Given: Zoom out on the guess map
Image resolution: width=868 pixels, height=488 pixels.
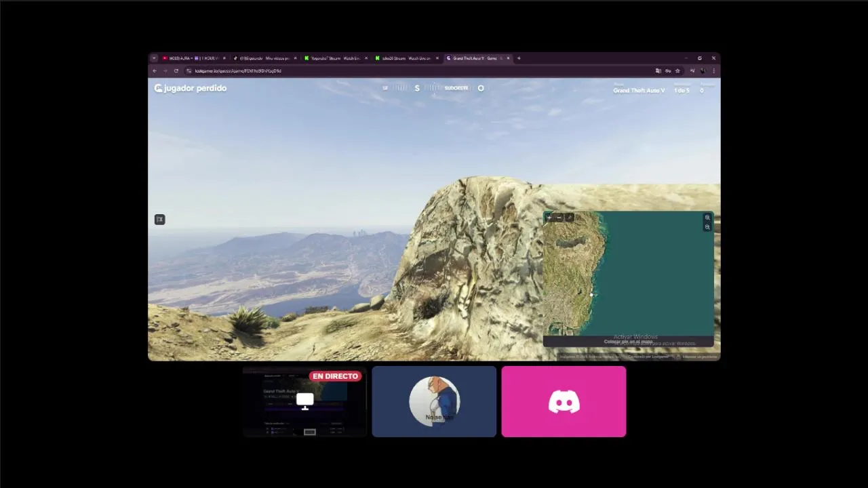Looking at the screenshot, I should [x=707, y=227].
